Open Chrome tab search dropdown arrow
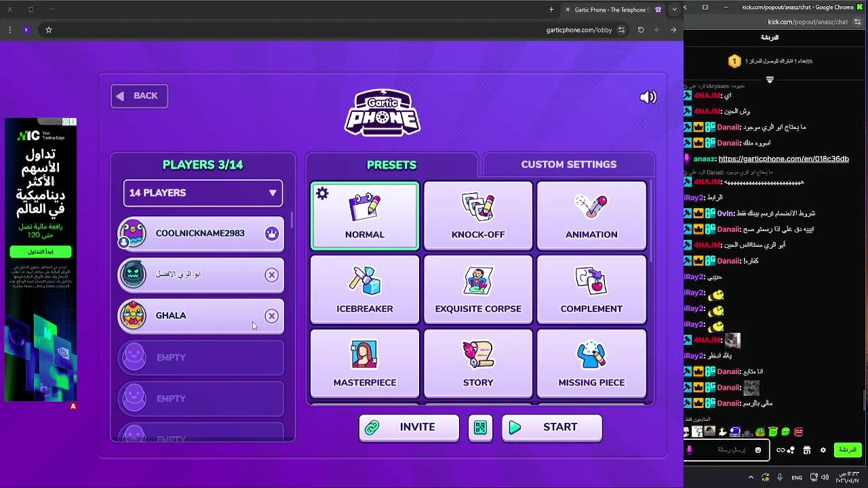 (674, 9)
